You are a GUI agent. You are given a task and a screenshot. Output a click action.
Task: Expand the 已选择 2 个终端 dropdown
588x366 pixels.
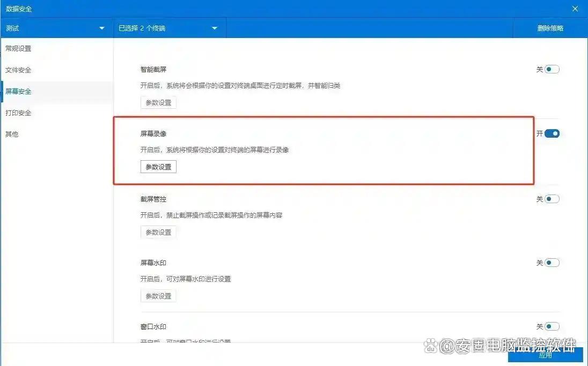(x=170, y=28)
